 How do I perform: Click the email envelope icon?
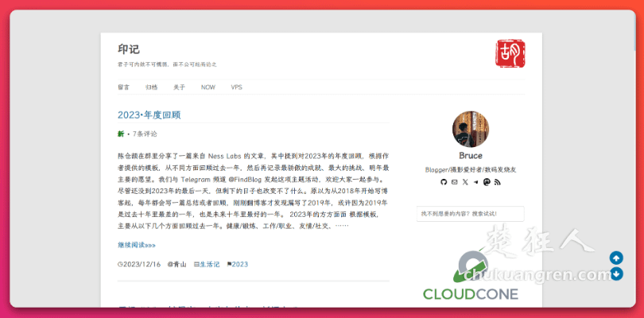pos(454,182)
